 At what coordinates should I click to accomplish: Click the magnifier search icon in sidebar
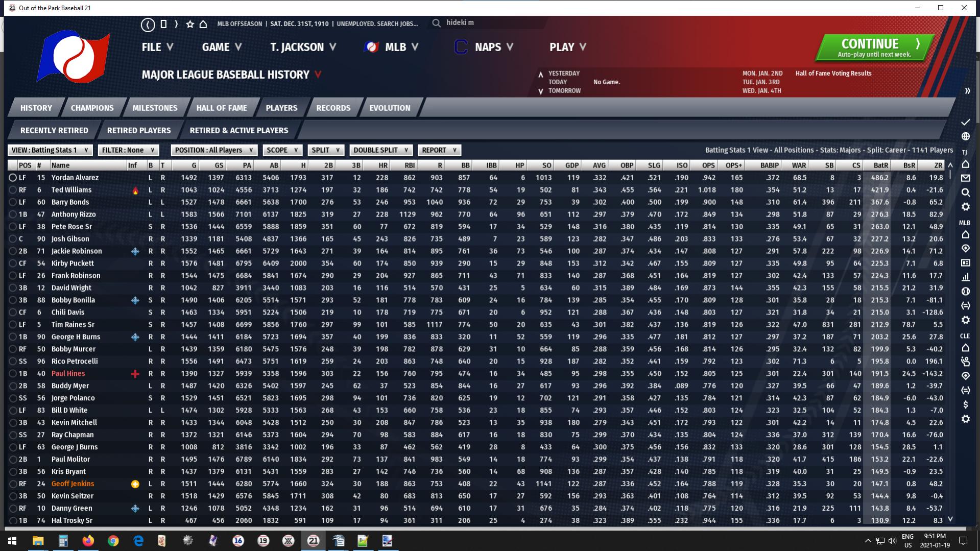965,193
